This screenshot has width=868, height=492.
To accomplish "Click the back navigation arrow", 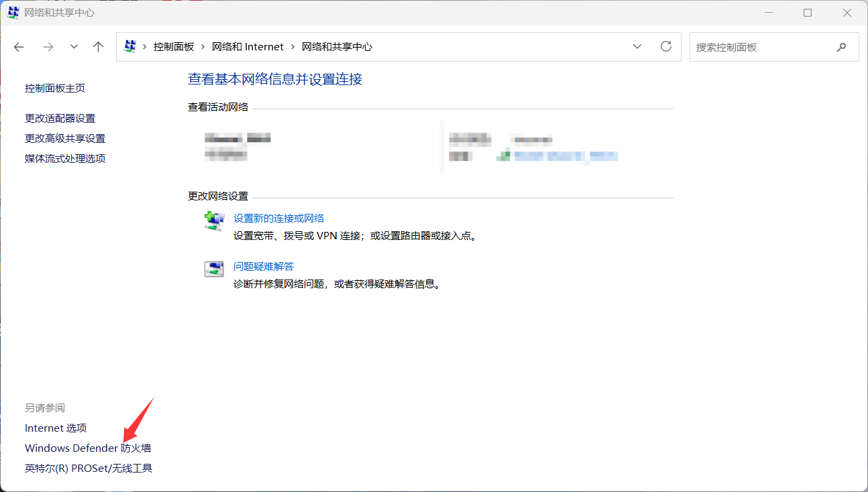I will coord(18,47).
